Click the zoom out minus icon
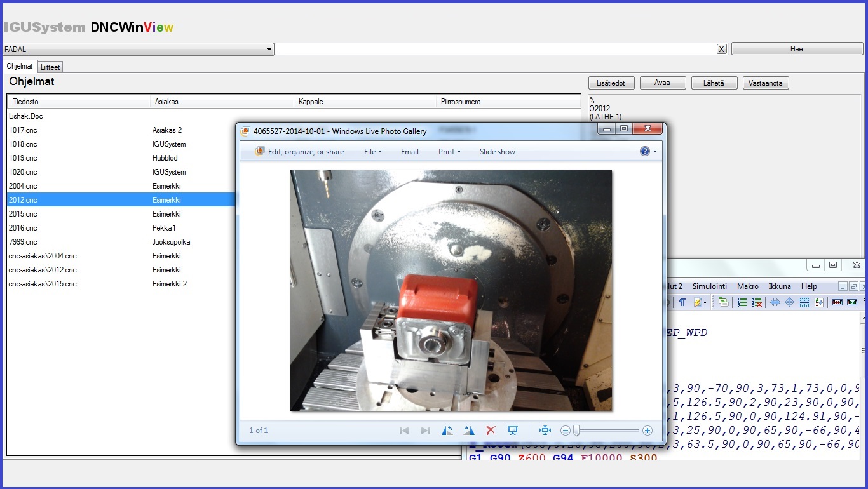The height and width of the screenshot is (489, 868). pos(565,431)
